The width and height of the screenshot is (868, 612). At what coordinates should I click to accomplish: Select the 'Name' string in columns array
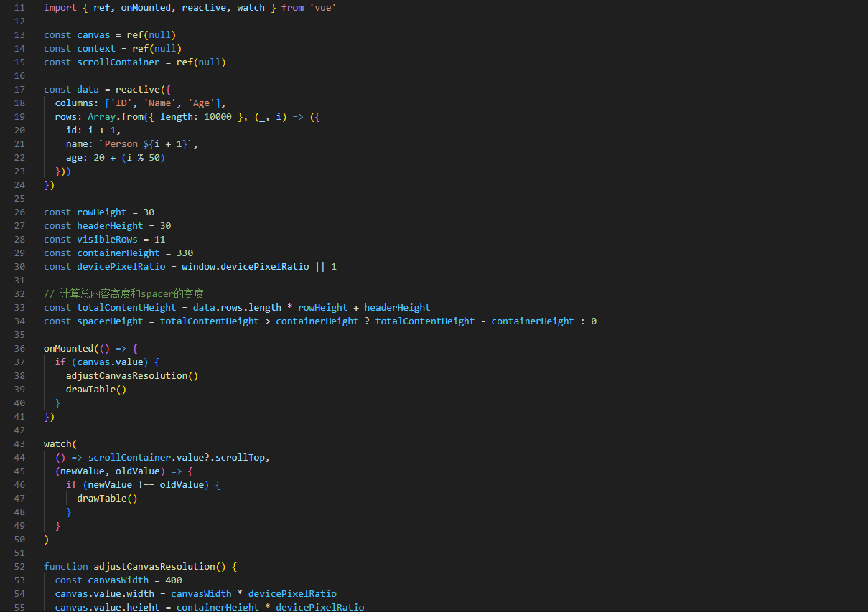[160, 103]
